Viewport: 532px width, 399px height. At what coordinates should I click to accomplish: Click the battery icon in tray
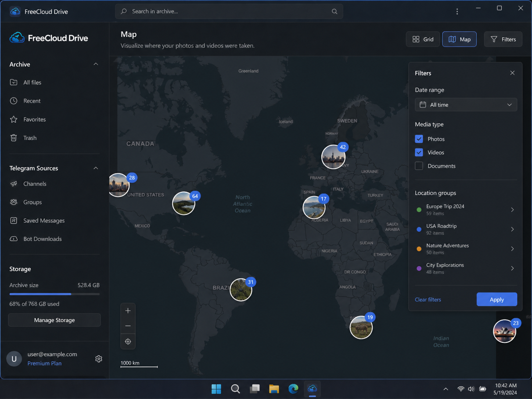click(x=483, y=389)
